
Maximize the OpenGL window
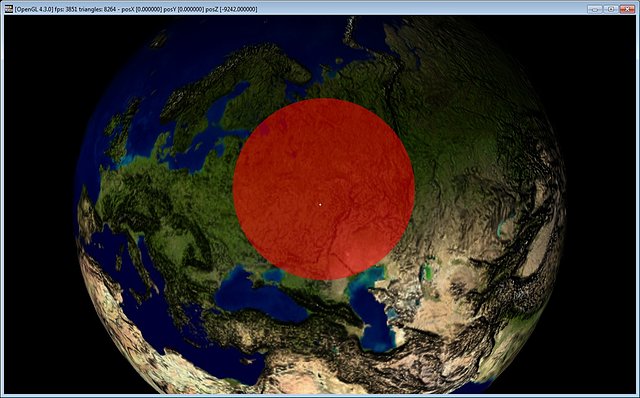coord(611,9)
